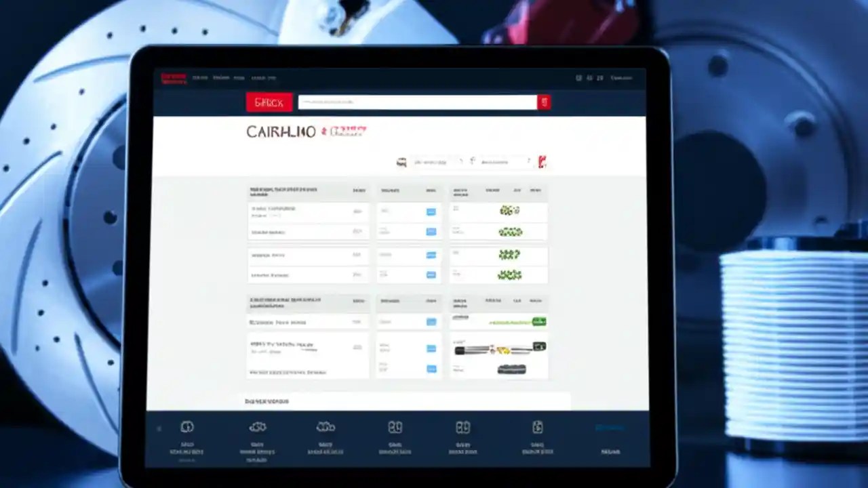This screenshot has height=488, width=868.
Task: Open the vehicle model dropdown in the selector row
Action: pos(498,162)
